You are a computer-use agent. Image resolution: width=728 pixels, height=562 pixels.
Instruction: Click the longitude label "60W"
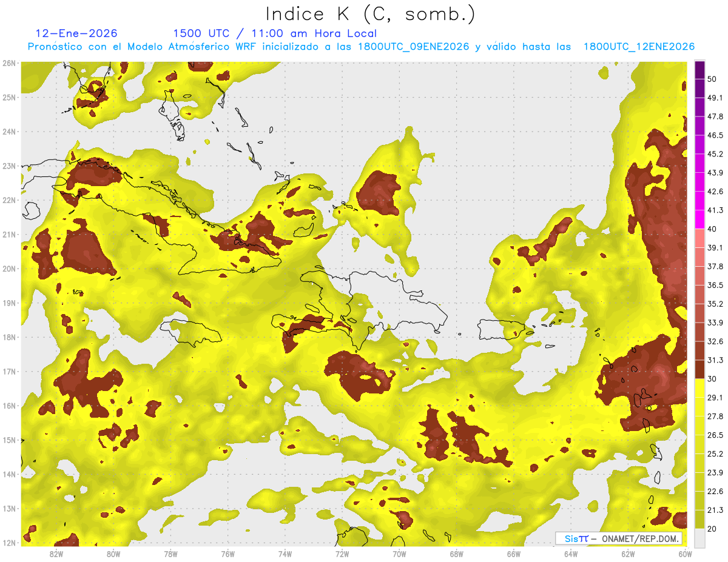[685, 554]
